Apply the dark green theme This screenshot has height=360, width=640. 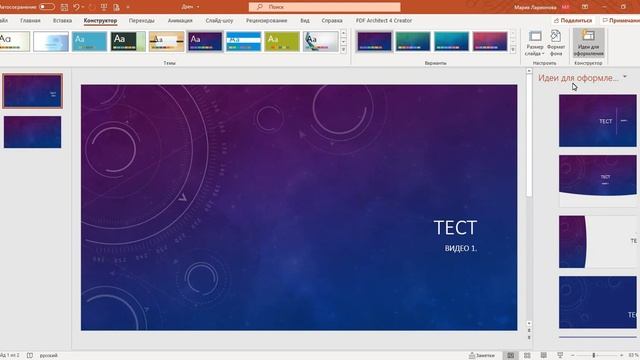point(128,41)
